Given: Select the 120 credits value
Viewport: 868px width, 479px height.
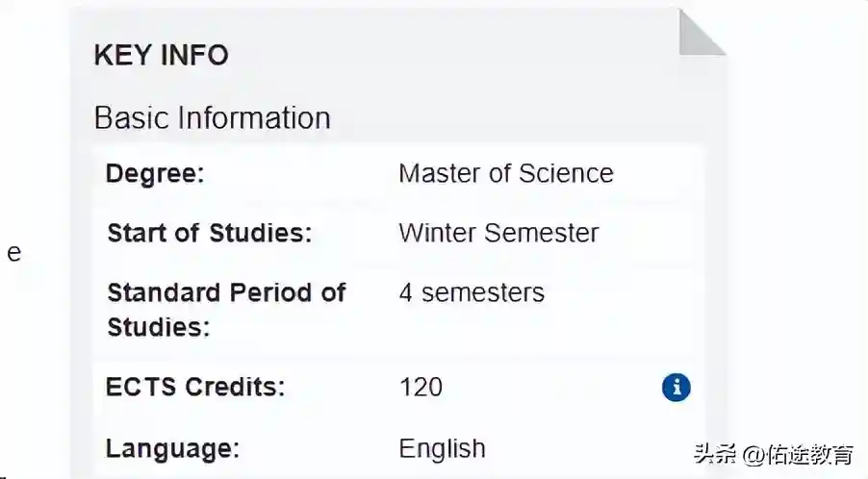Looking at the screenshot, I should [x=421, y=388].
